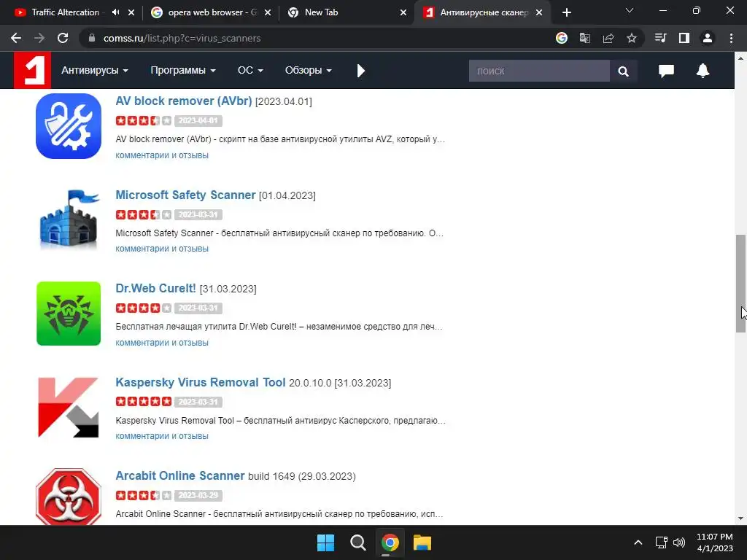Image resolution: width=747 pixels, height=560 pixels.
Task: Open Arcabit Online Scanner link
Action: pyautogui.click(x=179, y=475)
